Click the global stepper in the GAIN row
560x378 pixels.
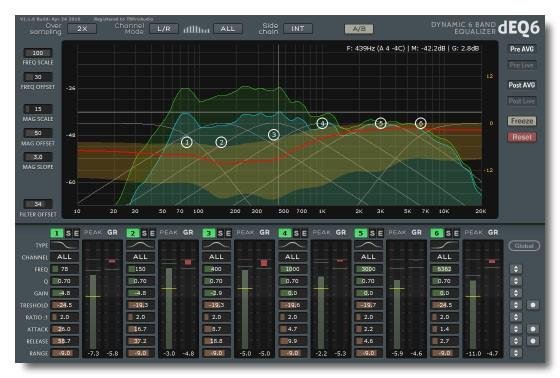coord(516,293)
